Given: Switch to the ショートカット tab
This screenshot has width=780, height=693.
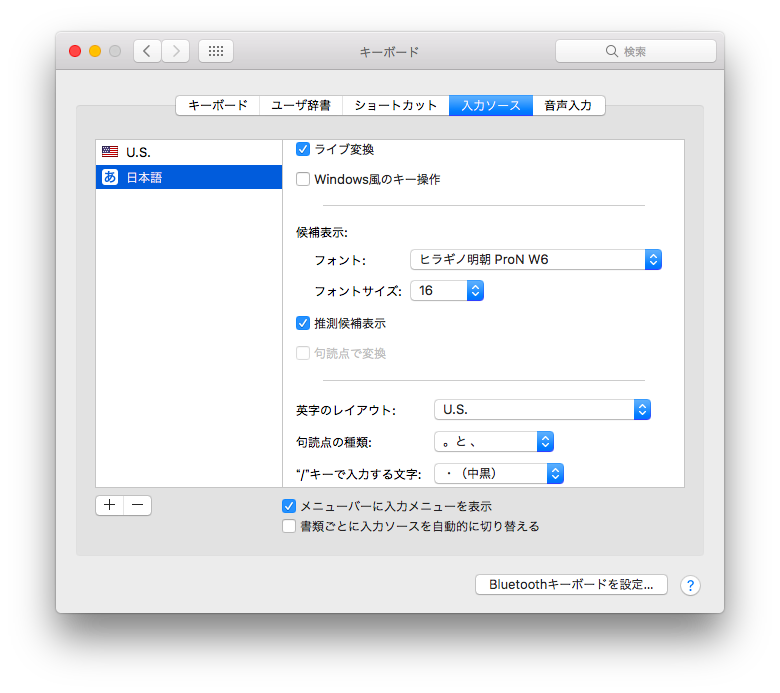Looking at the screenshot, I should tap(396, 105).
